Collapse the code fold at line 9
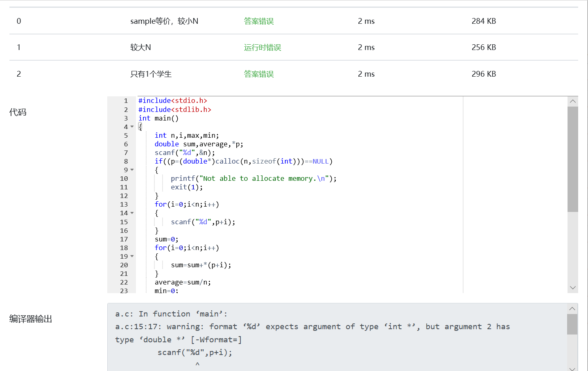Screen dimensions: 588x371 tap(132, 170)
